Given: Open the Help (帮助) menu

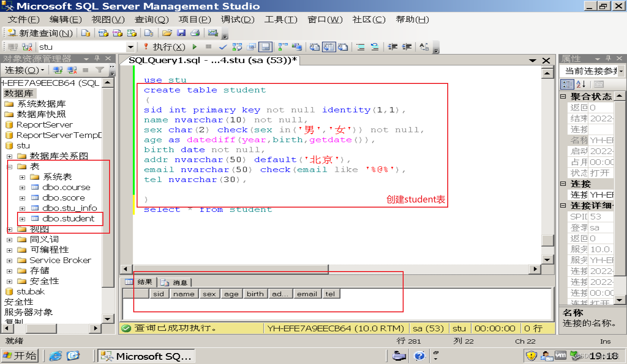Looking at the screenshot, I should (x=412, y=19).
